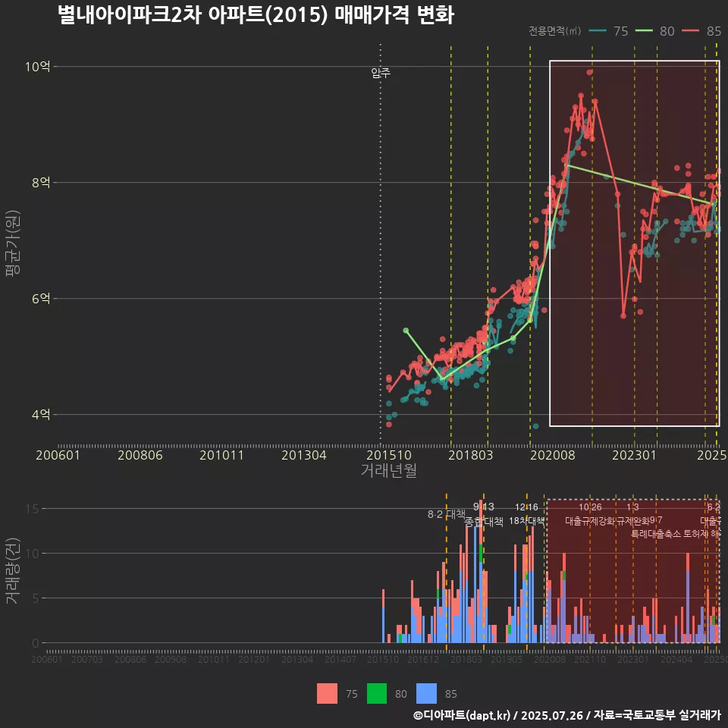Click the green 80 swatch in bottom legend

377,694
